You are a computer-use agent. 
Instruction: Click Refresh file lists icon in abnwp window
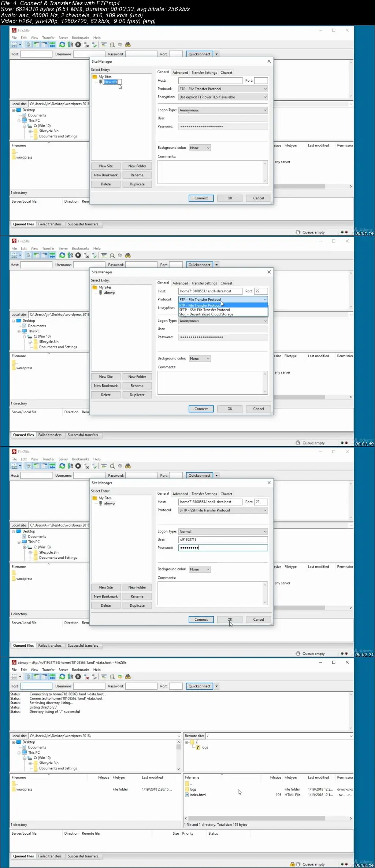(x=62, y=676)
